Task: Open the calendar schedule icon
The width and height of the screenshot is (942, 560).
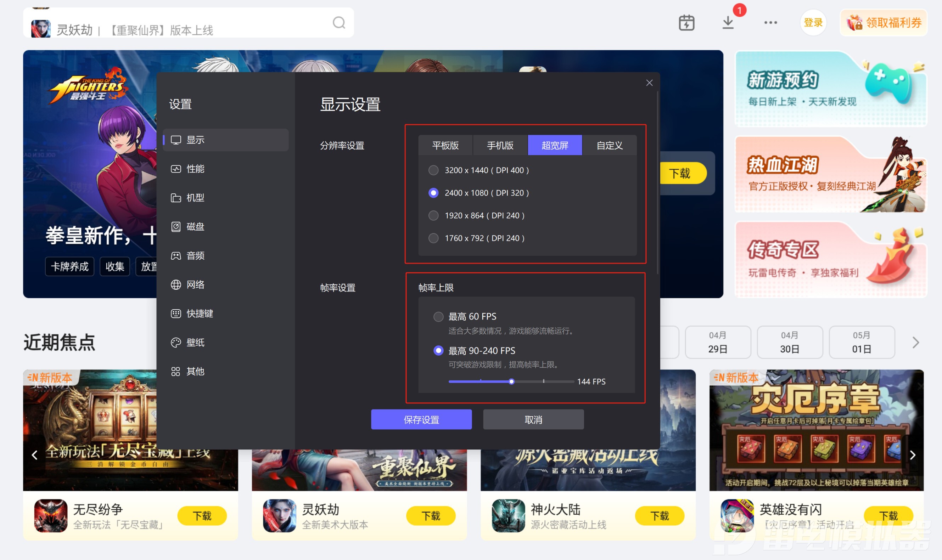Action: pyautogui.click(x=686, y=23)
